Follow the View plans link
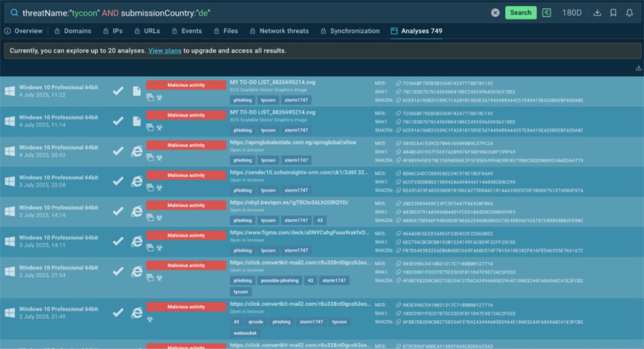Image resolution: width=644 pixels, height=349 pixels. click(165, 50)
